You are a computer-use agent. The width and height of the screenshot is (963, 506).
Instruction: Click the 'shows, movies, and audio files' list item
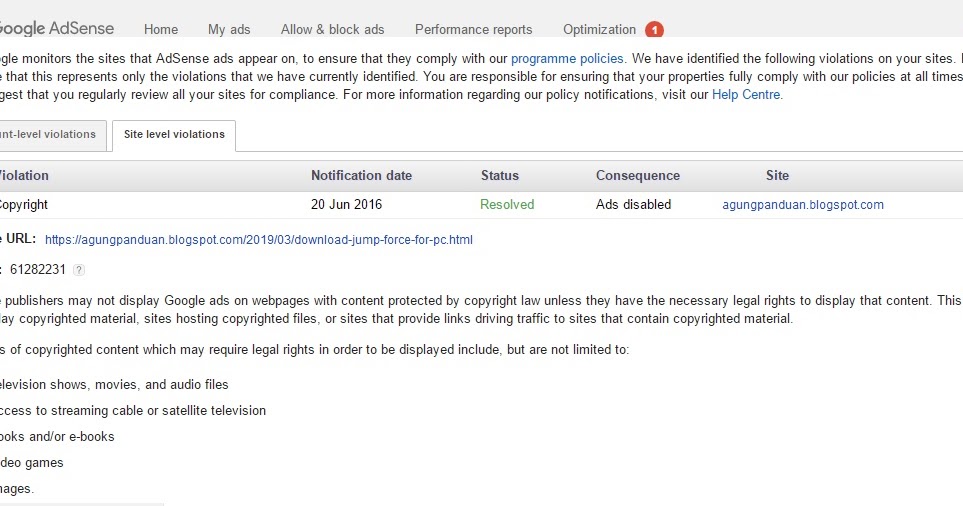114,385
